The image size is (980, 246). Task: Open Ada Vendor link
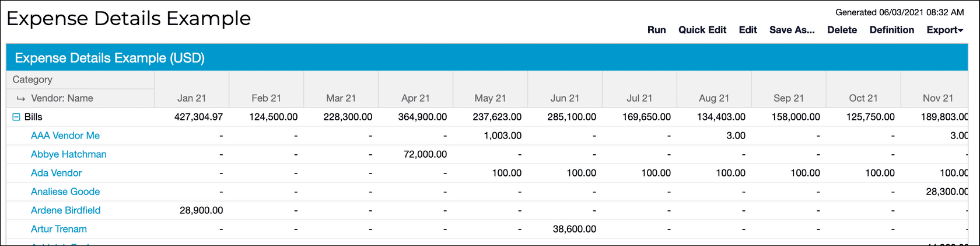pos(56,173)
